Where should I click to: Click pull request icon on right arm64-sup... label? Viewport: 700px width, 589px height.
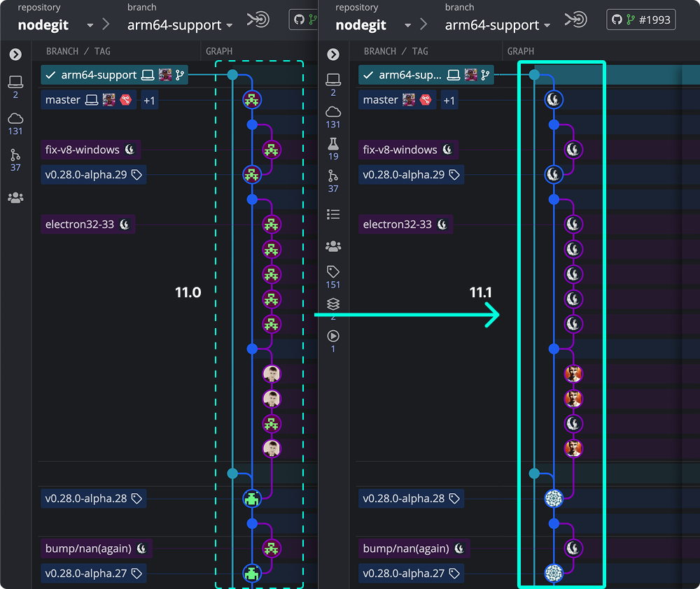point(485,75)
